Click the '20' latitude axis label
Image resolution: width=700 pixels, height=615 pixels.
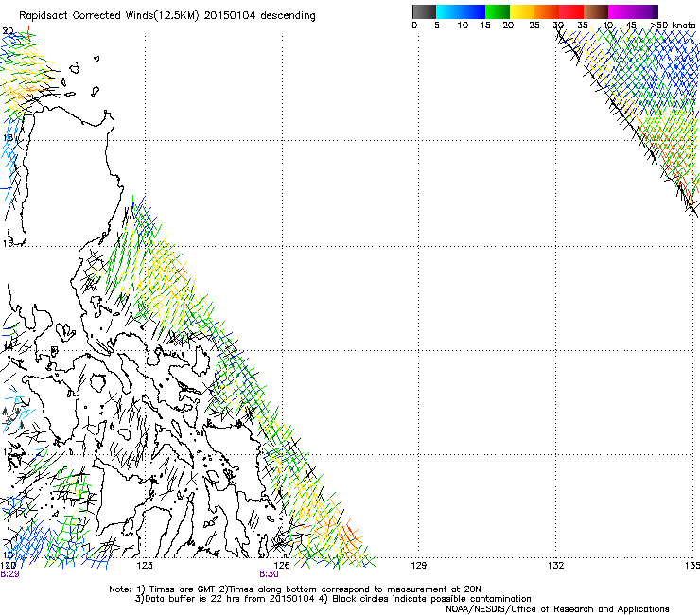coord(8,31)
